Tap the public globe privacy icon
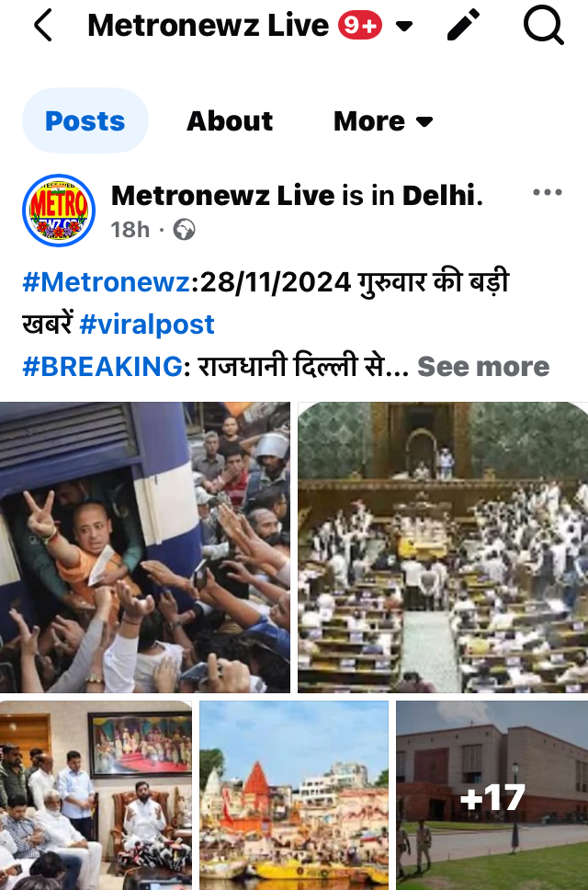Viewport: 588px width, 890px height. [184, 230]
